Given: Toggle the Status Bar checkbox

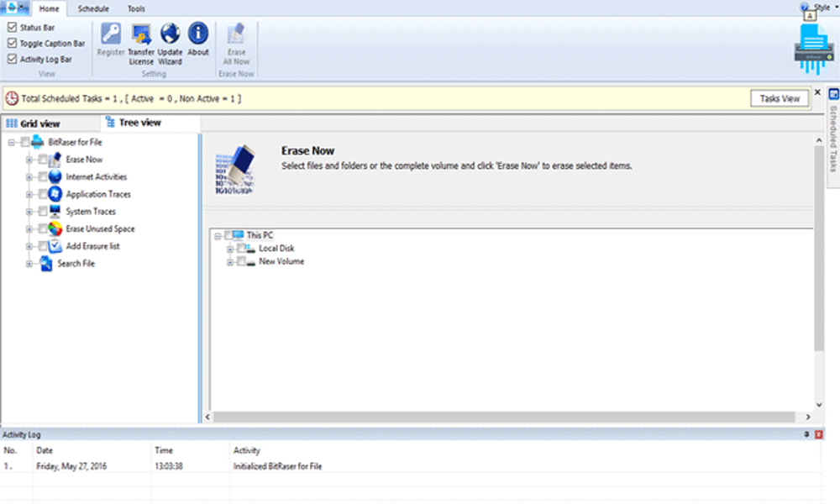Looking at the screenshot, I should 12,27.
